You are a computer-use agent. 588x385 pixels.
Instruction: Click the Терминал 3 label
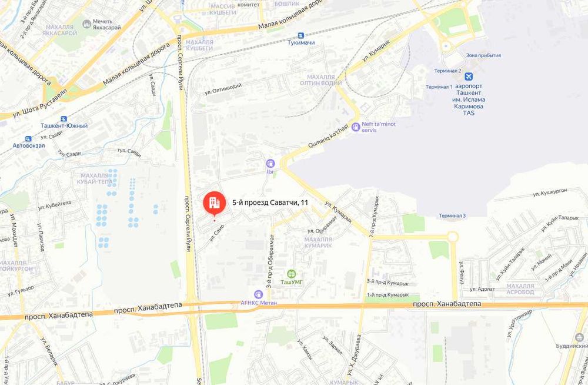coord(452,215)
